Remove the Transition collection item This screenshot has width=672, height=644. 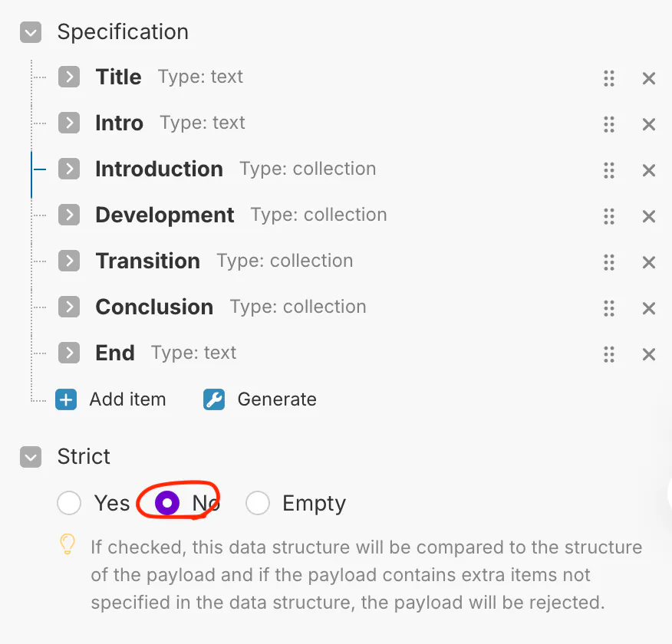649,262
